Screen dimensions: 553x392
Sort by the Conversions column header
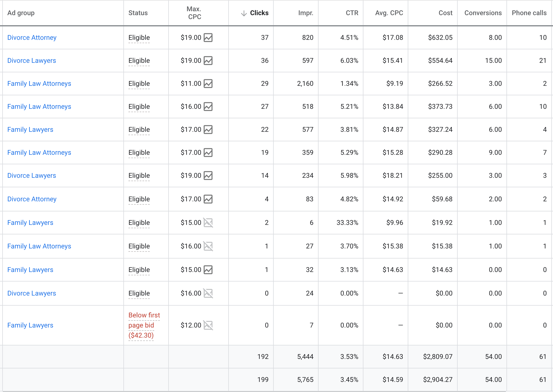click(x=483, y=13)
